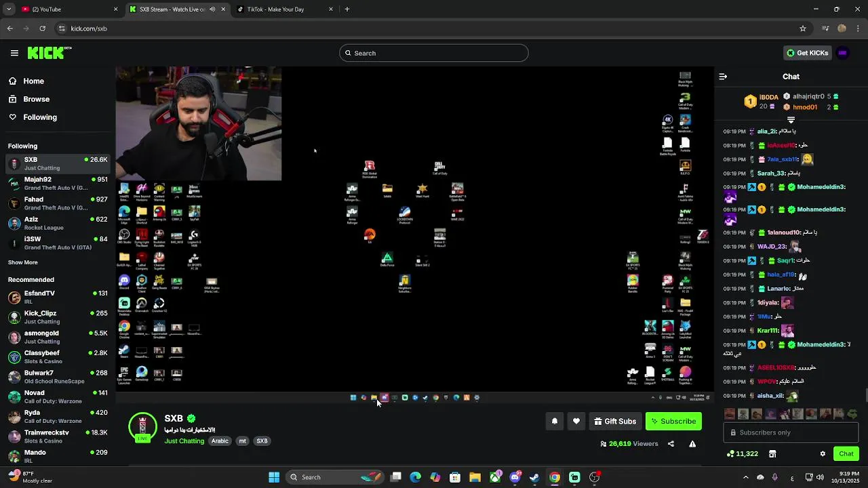Open the channel points shop icon
Image resolution: width=868 pixels, height=488 pixels.
point(772,454)
